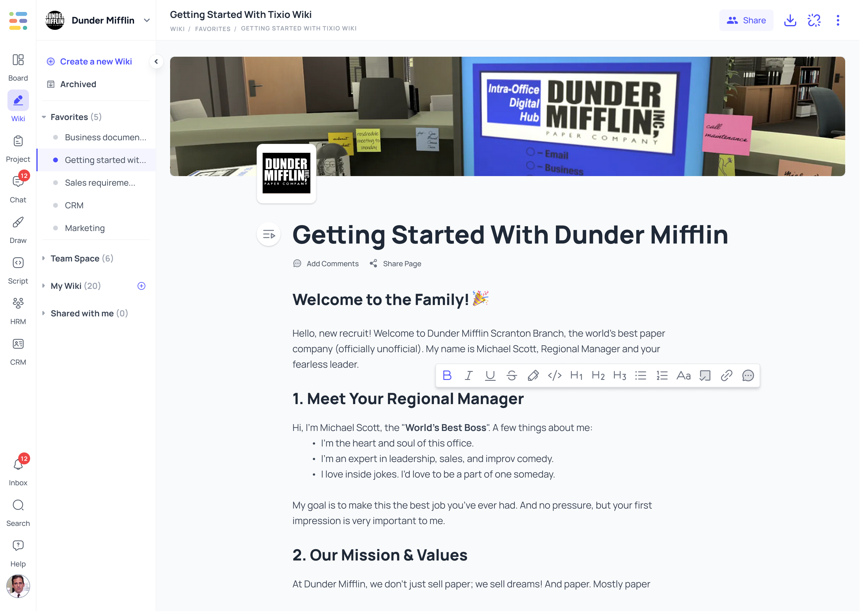
Task: Expand the Team Space section
Action: [44, 258]
